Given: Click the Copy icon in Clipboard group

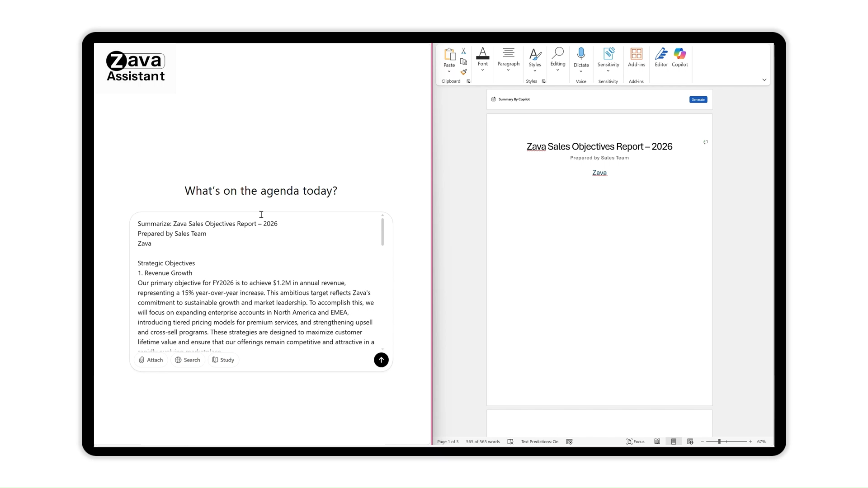Looking at the screenshot, I should [x=464, y=61].
